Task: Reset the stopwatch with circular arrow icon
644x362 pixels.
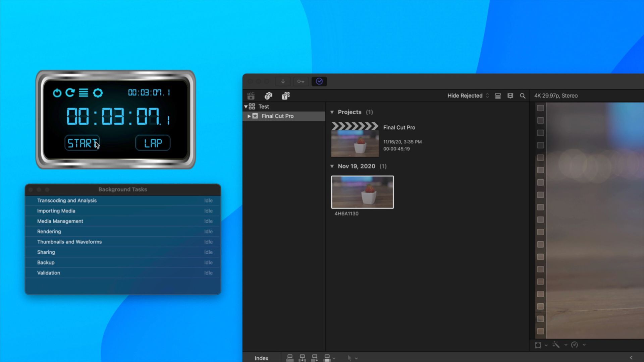Action: 70,93
